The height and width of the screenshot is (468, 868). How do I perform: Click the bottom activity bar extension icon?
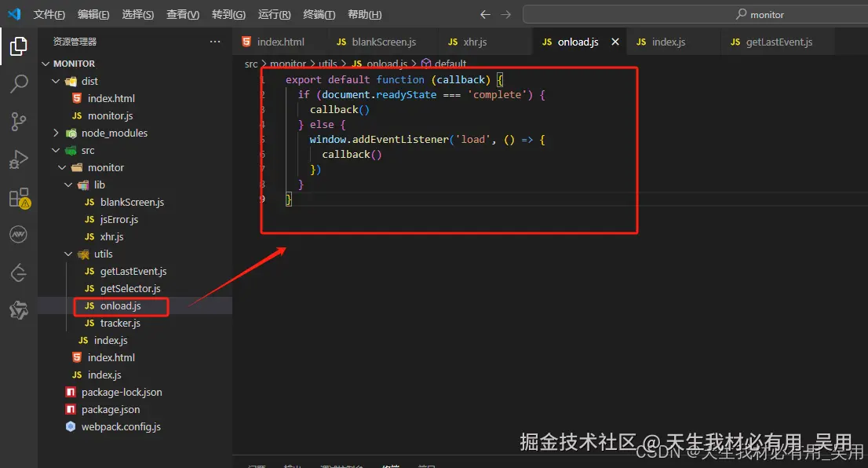pyautogui.click(x=18, y=311)
